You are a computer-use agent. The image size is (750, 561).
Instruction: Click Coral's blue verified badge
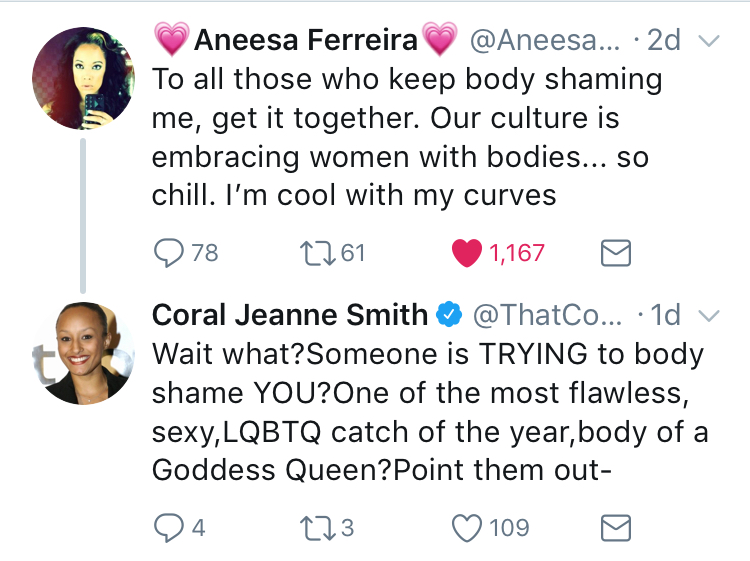pyautogui.click(x=449, y=314)
